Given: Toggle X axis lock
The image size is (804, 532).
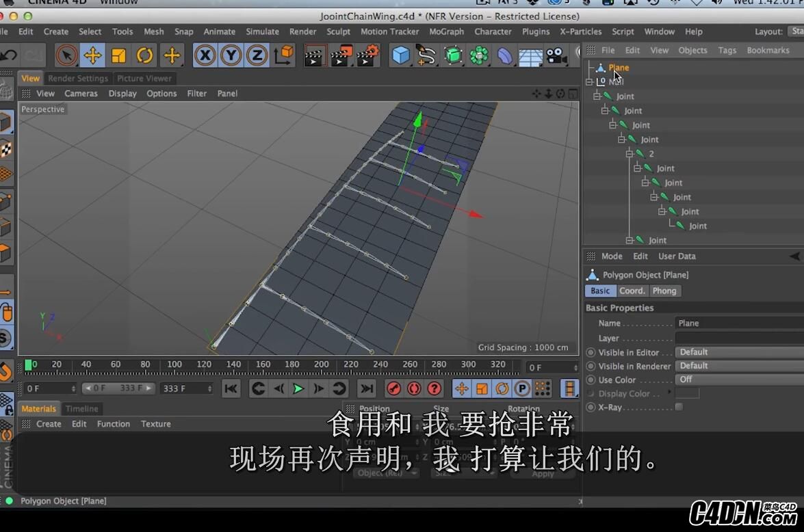Looking at the screenshot, I should [x=205, y=55].
